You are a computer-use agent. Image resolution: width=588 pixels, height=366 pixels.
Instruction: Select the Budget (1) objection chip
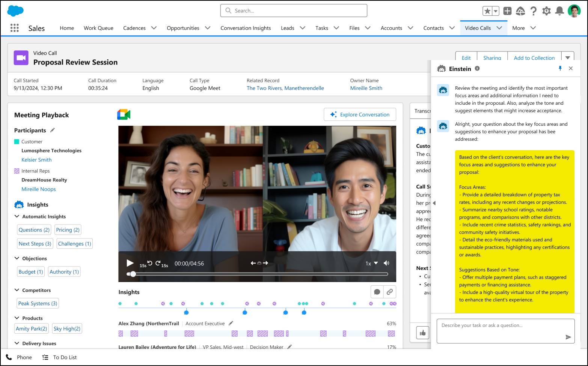coord(31,272)
